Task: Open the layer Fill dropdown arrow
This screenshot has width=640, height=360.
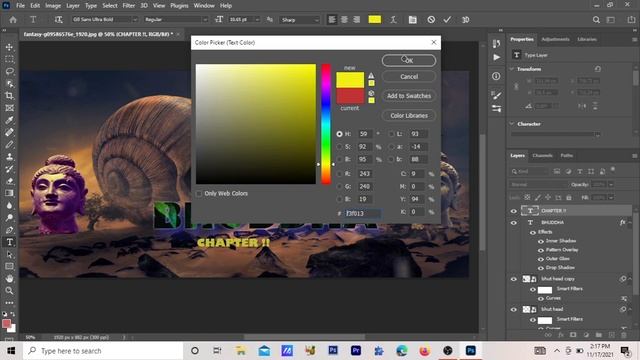Action: pyautogui.click(x=611, y=198)
